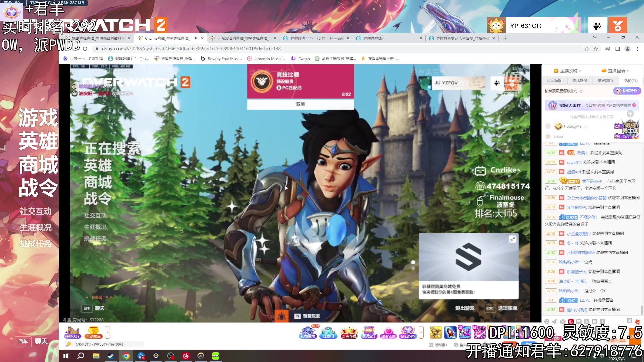Open the 甜蜜告白 heart icon
The image size is (644, 362).
[388, 332]
